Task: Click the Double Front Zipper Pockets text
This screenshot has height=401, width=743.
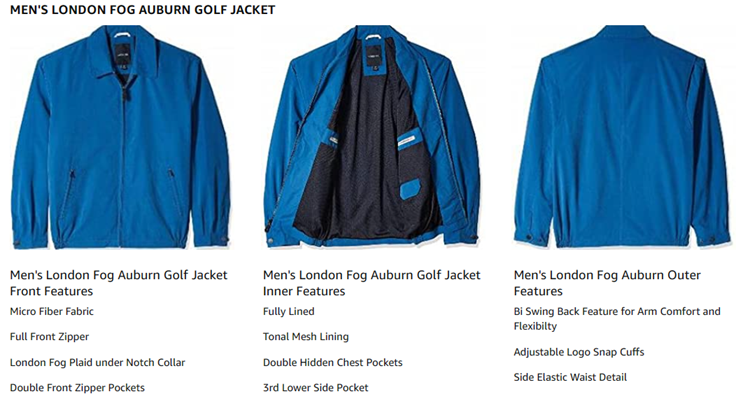Action: pyautogui.click(x=77, y=387)
